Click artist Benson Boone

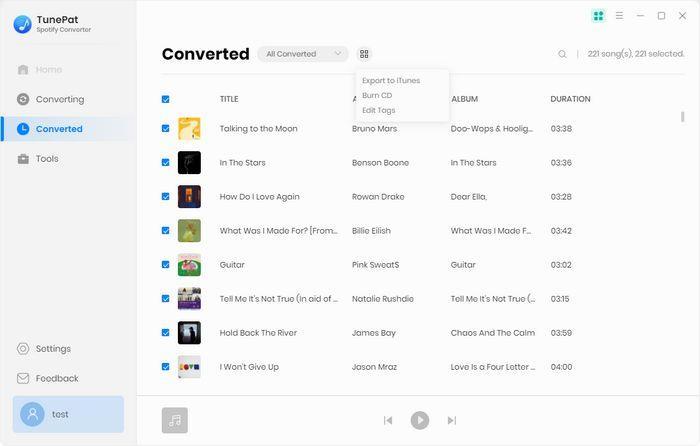tap(380, 163)
